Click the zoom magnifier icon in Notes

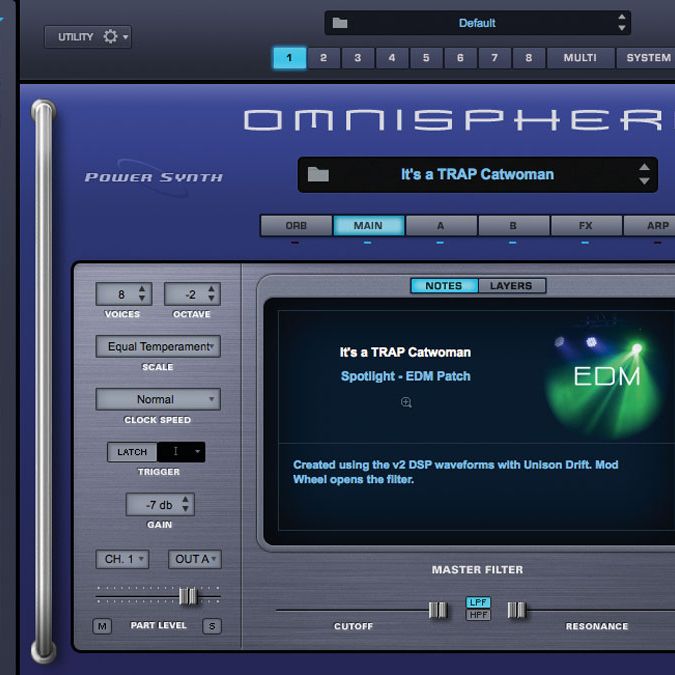[406, 403]
